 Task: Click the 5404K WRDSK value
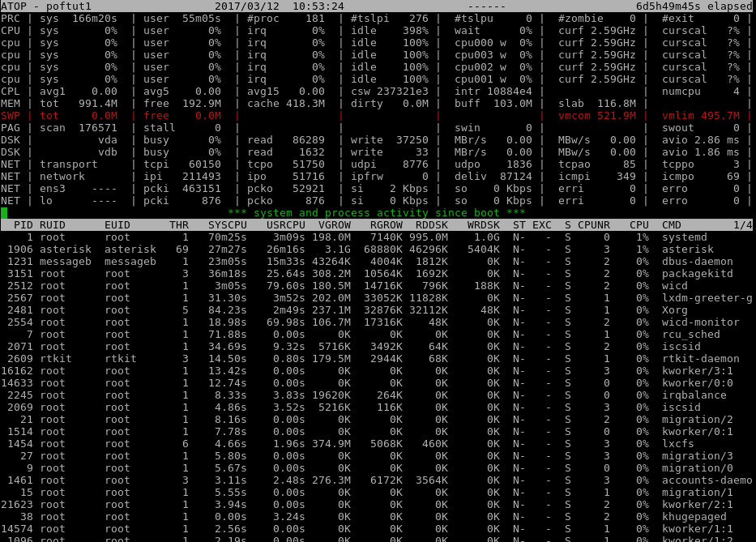(x=484, y=250)
